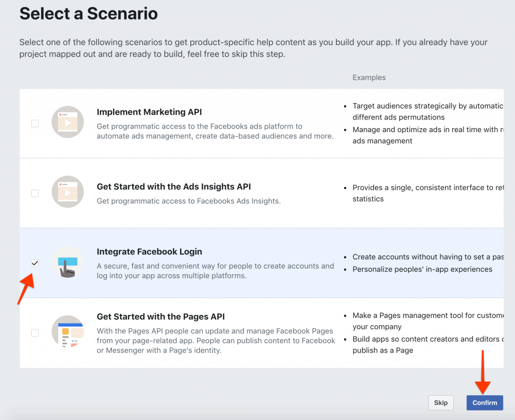Screen dimensions: 515x420
Task: Click the scenario instructions intro text
Action: point(251,48)
